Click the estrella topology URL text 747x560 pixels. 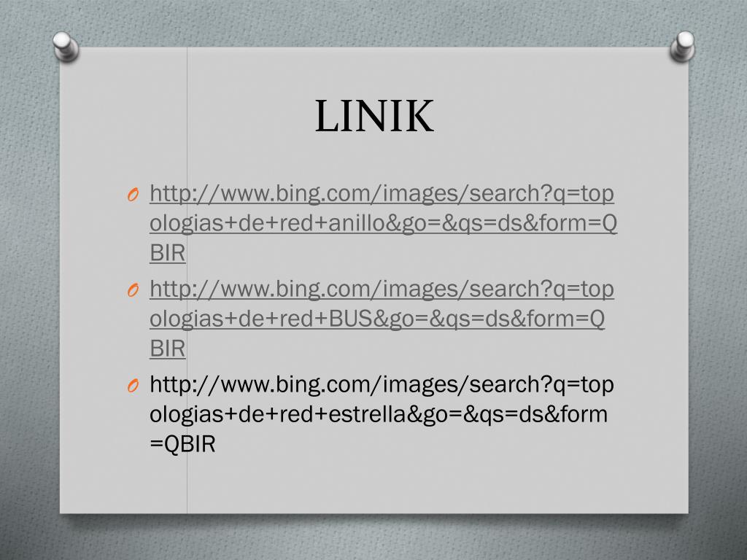pyautogui.click(x=382, y=414)
